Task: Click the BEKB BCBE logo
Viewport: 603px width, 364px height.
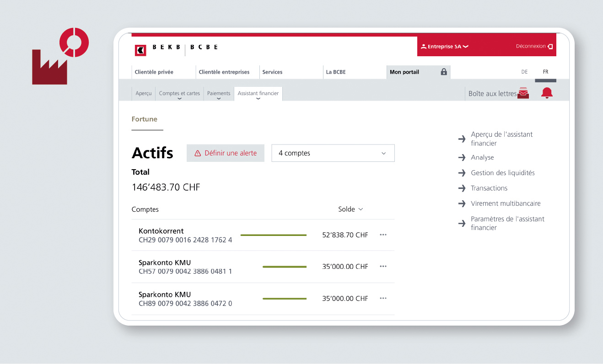Action: (176, 47)
